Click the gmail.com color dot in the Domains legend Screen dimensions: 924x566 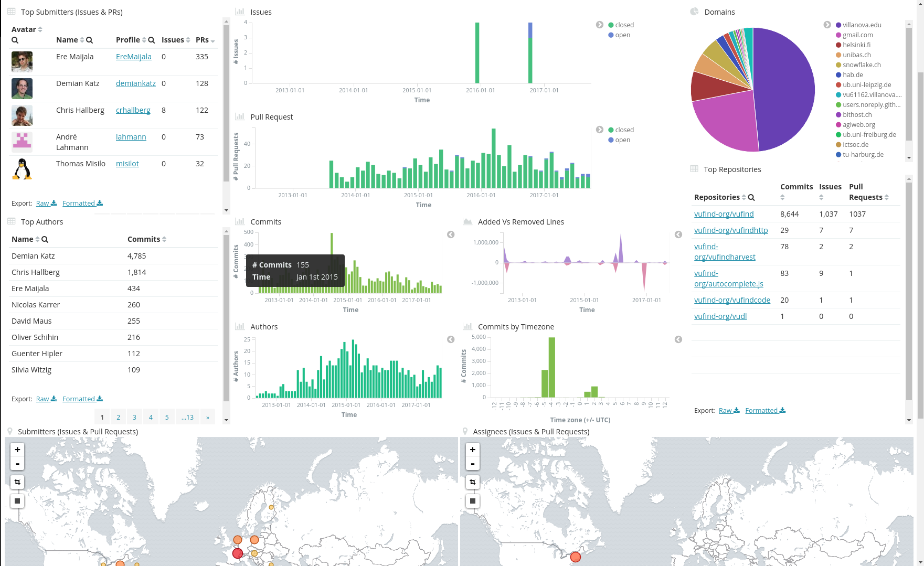coord(838,35)
